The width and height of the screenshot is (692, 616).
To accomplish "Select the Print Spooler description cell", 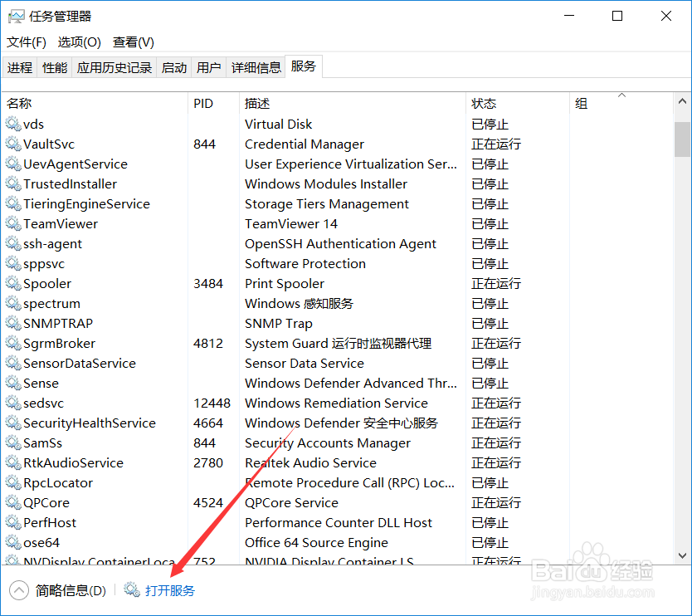I will tap(285, 283).
